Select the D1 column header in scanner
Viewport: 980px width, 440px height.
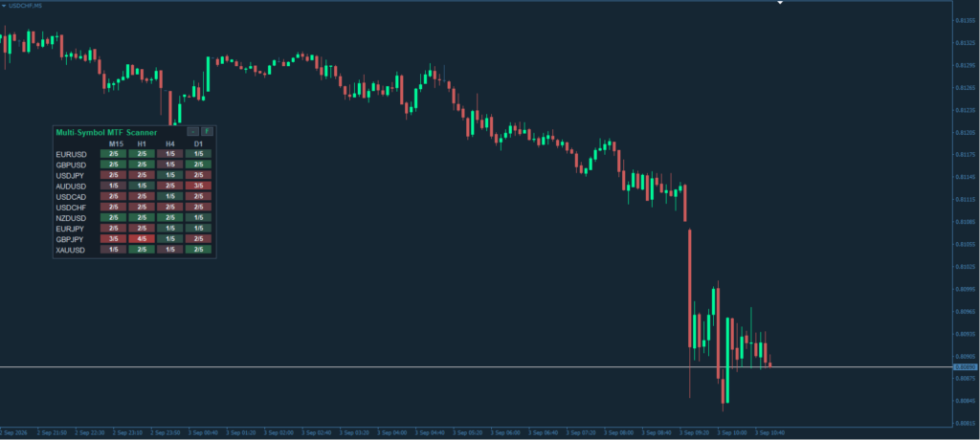[x=198, y=144]
